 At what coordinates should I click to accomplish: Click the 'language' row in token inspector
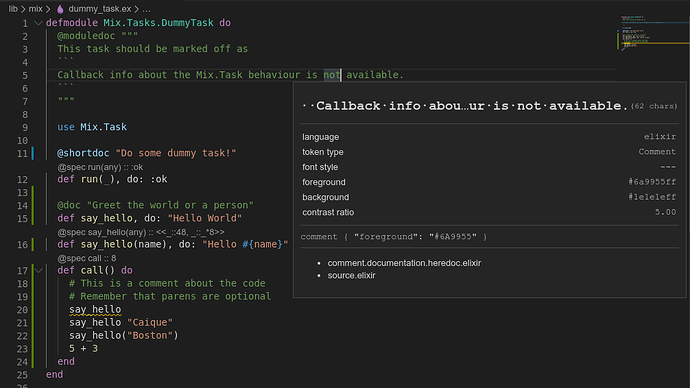pyautogui.click(x=489, y=137)
